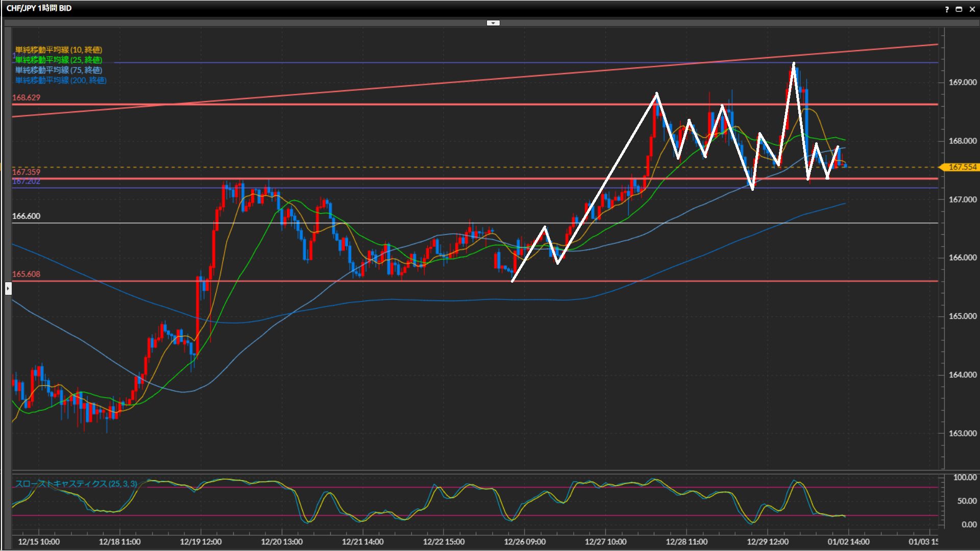The image size is (980, 551).
Task: Click the 169.000 price axis label
Action: point(962,82)
